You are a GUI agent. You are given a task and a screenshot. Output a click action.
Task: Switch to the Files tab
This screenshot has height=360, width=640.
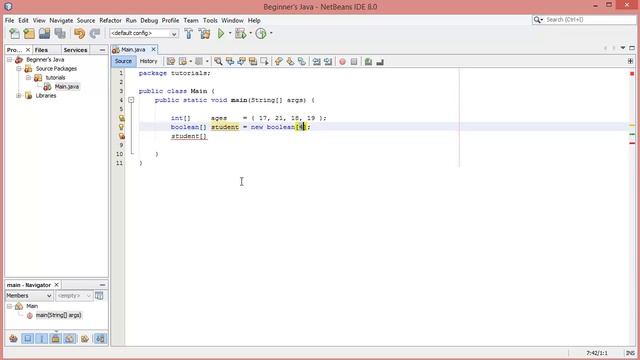[41, 50]
